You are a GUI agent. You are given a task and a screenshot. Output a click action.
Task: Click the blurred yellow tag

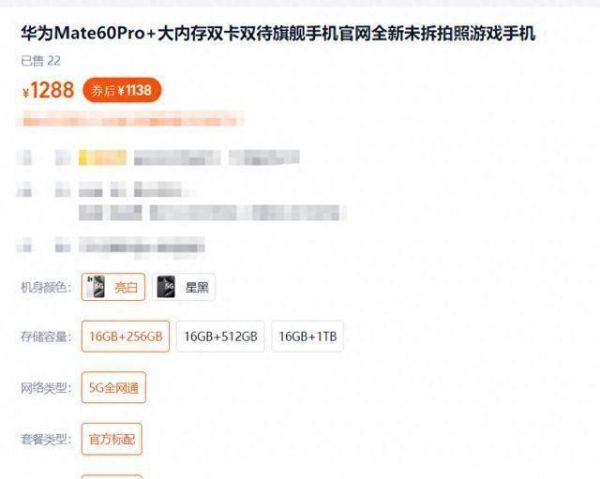point(103,158)
